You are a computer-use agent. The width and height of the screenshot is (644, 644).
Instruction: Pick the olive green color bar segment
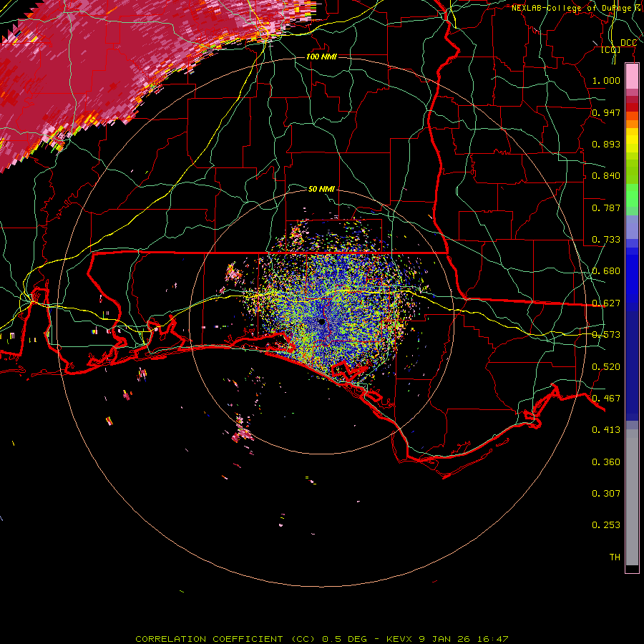coord(632,172)
